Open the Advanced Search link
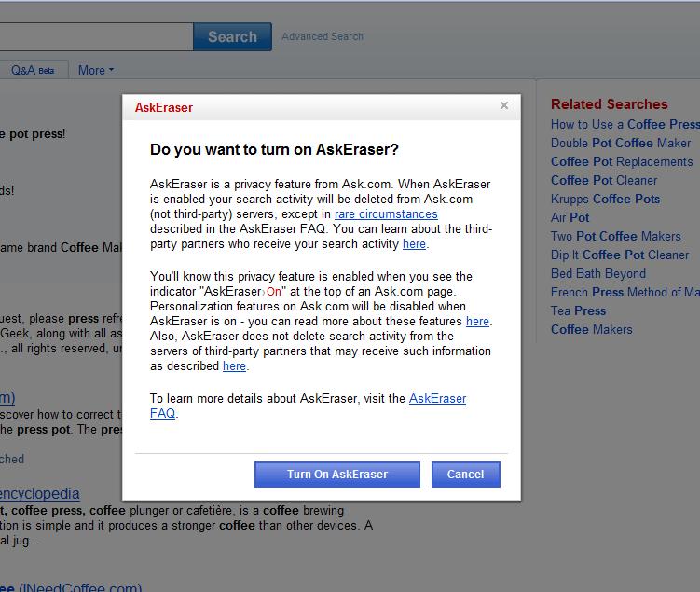This screenshot has height=592, width=700. pos(323,36)
